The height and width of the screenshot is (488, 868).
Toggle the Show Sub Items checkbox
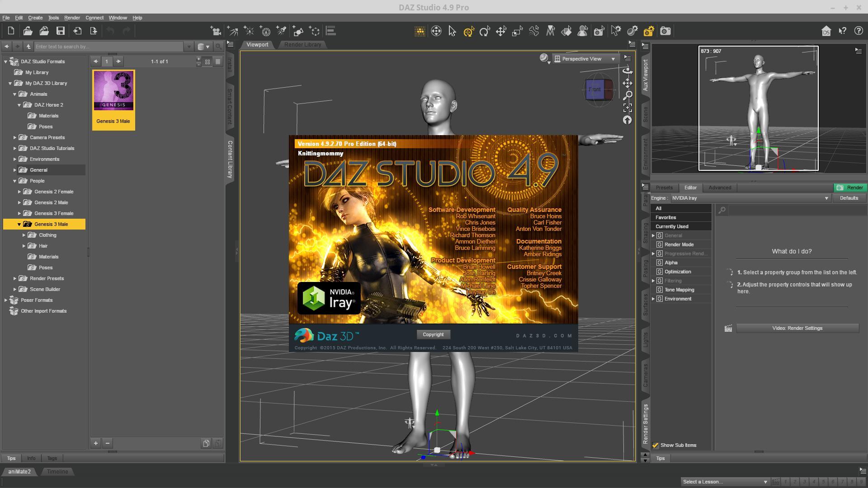[x=656, y=446]
